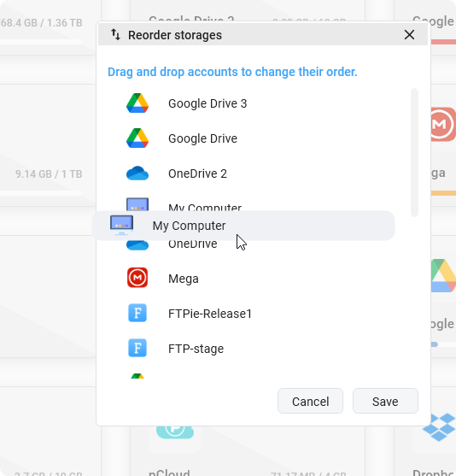Select the FTPie-Release1 row label

point(210,314)
